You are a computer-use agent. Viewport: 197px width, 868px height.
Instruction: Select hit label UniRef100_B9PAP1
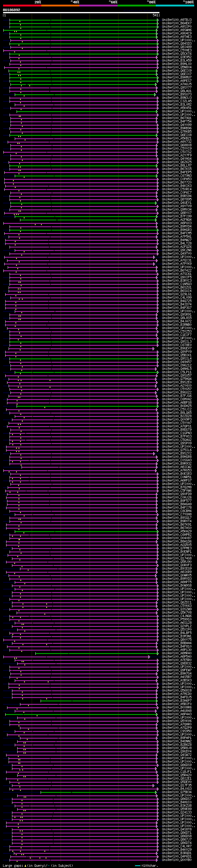177,737
